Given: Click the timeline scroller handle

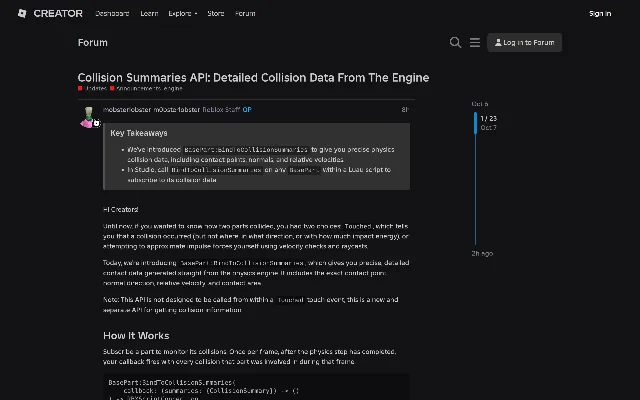Looking at the screenshot, I should pos(475,123).
